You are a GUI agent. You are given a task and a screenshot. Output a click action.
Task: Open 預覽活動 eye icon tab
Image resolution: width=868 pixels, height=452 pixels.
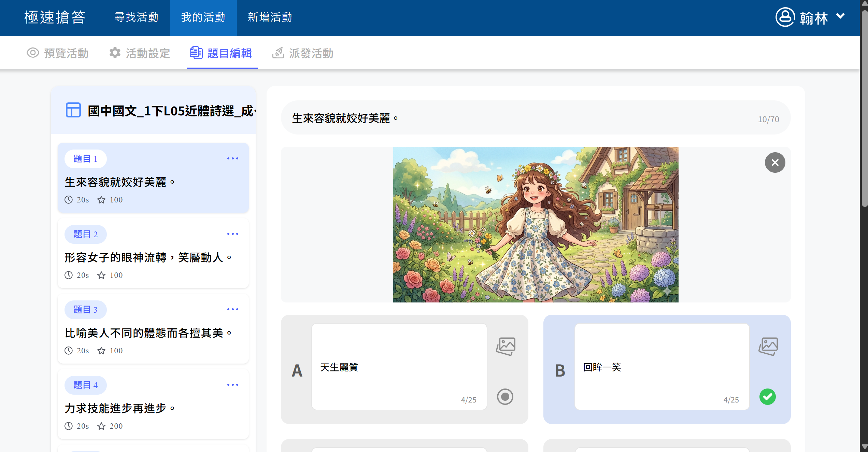tap(58, 53)
